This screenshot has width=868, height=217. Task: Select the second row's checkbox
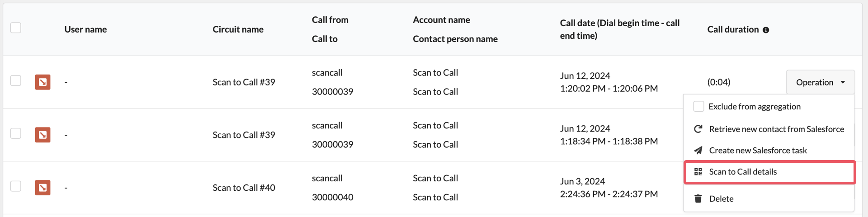(x=16, y=133)
